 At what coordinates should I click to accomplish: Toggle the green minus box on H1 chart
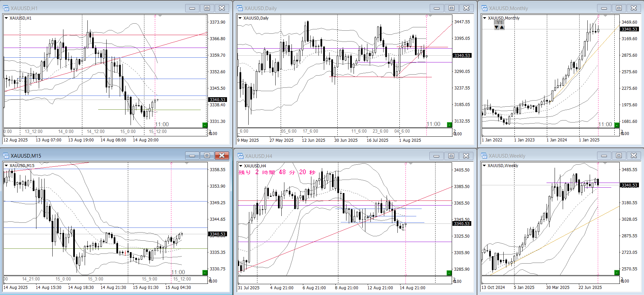(x=205, y=125)
